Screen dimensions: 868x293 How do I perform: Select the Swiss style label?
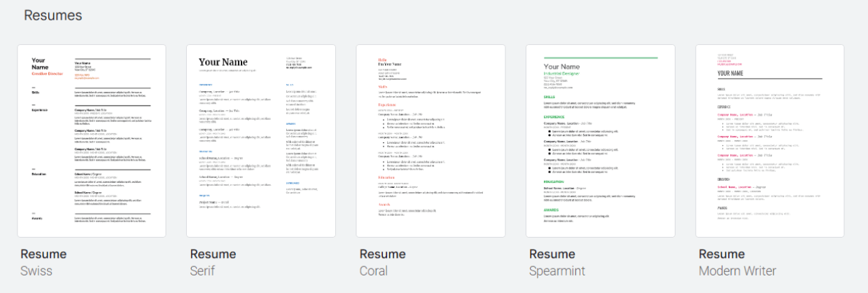pyautogui.click(x=36, y=271)
